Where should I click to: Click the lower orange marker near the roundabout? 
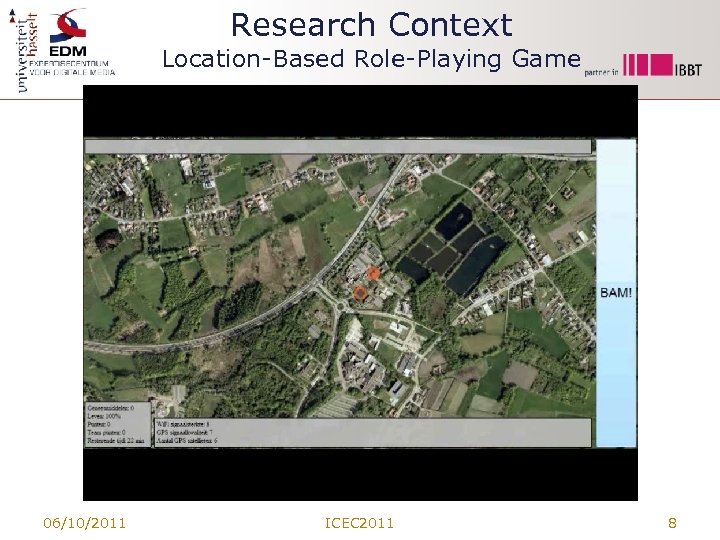click(360, 292)
